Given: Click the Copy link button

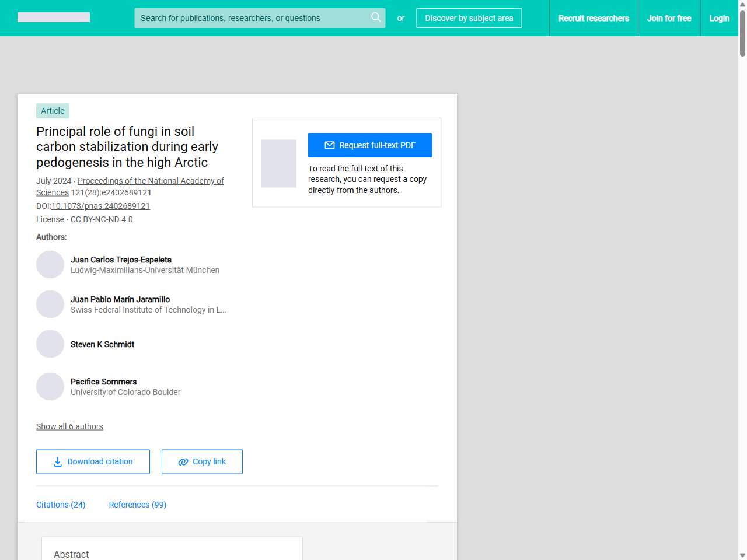Looking at the screenshot, I should (x=202, y=461).
